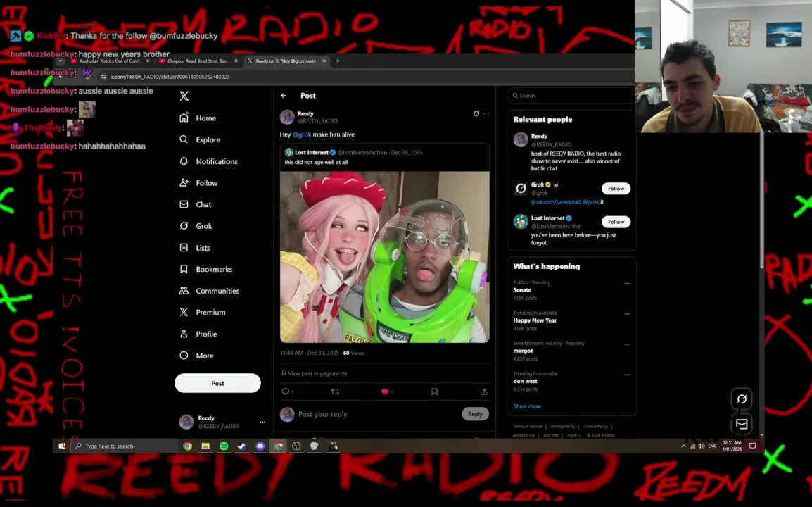812x507 pixels.
Task: Toggle the bookmark on the post
Action: (434, 392)
